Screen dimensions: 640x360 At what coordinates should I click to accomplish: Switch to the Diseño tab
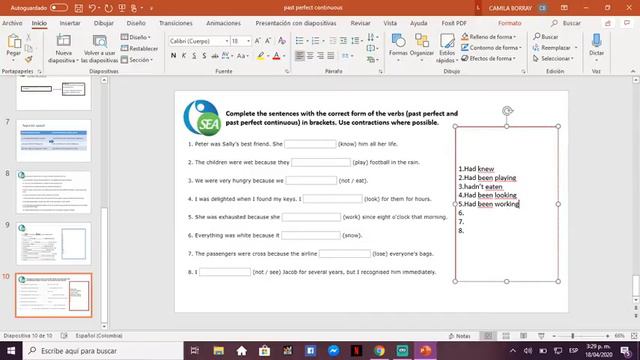(x=136, y=23)
